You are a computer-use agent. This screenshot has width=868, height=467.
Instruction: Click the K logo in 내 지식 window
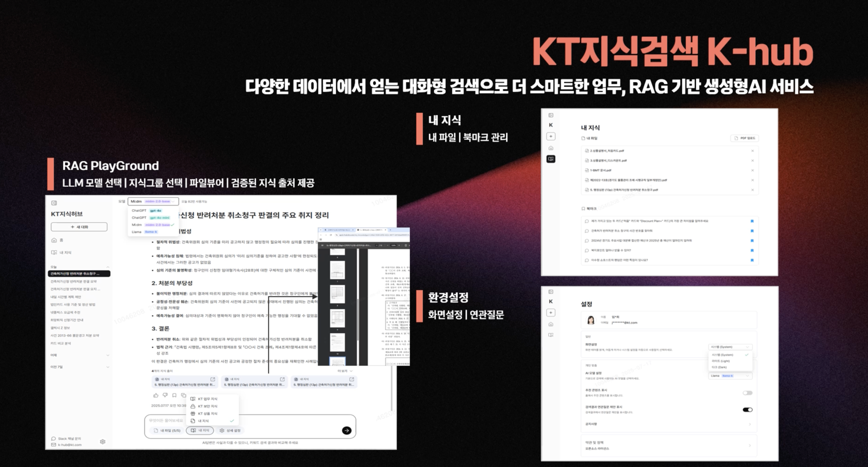point(551,125)
